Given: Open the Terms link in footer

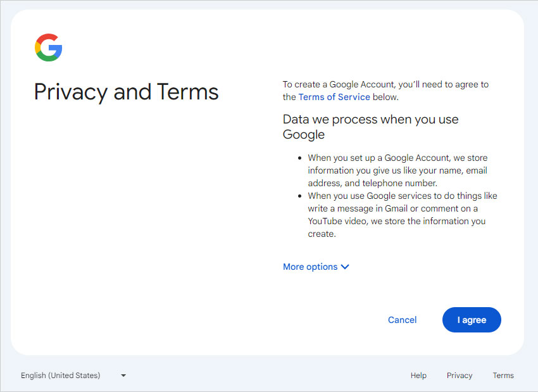Looking at the screenshot, I should (x=503, y=376).
